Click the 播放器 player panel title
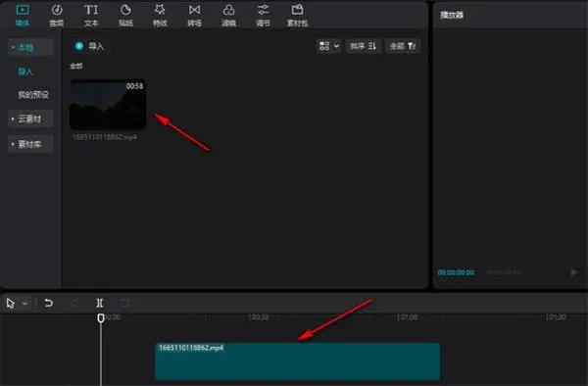This screenshot has width=588, height=386. (x=452, y=15)
